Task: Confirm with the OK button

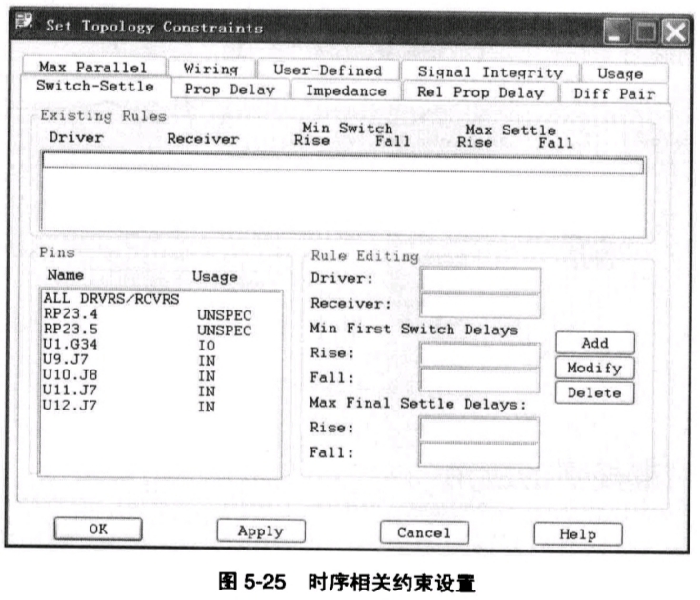Action: point(98,529)
